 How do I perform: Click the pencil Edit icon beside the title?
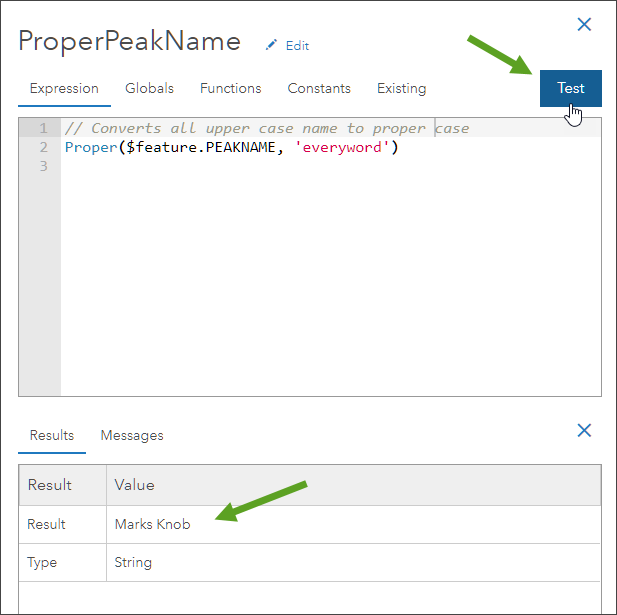pos(271,45)
